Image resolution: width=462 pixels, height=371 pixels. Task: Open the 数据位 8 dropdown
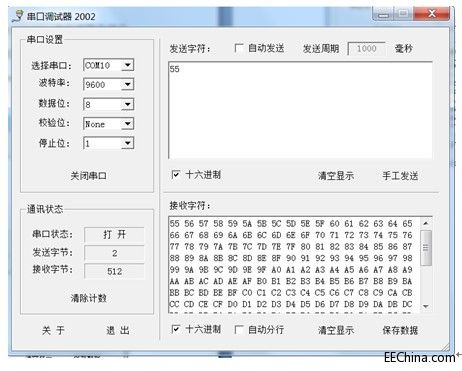point(127,104)
